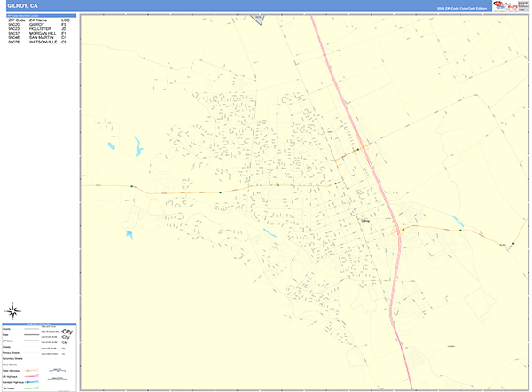Image resolution: width=532 pixels, height=392 pixels.
Task: Click the largest City label sample in legend
Action: click(x=67, y=332)
